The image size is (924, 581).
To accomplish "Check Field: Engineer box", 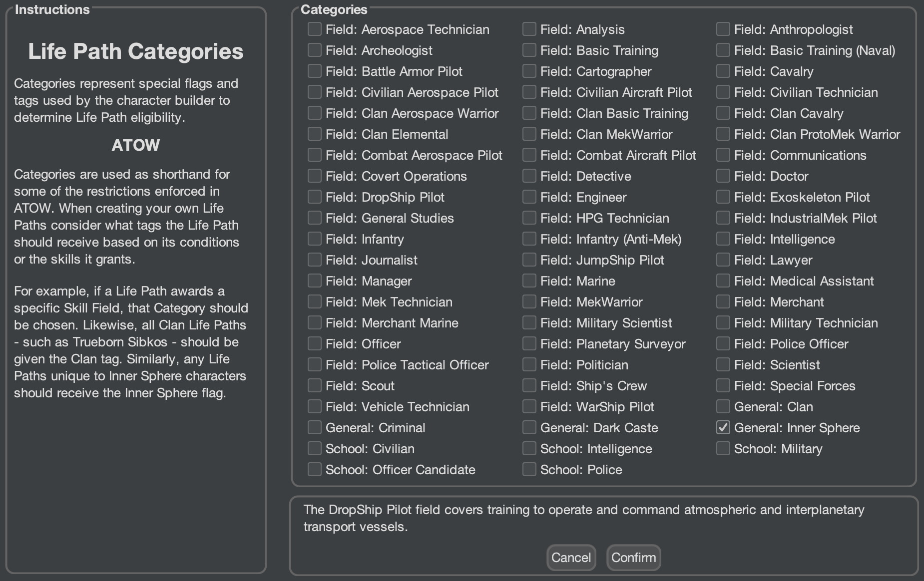I will [529, 197].
